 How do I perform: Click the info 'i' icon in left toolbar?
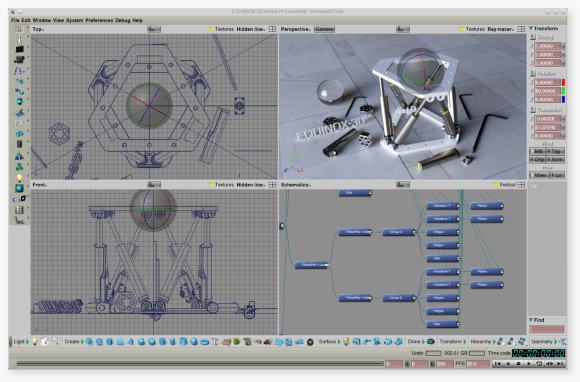(19, 39)
